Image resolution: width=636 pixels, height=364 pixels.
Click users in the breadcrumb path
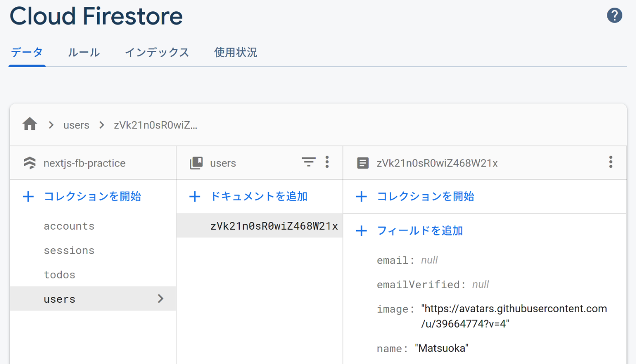tap(76, 125)
